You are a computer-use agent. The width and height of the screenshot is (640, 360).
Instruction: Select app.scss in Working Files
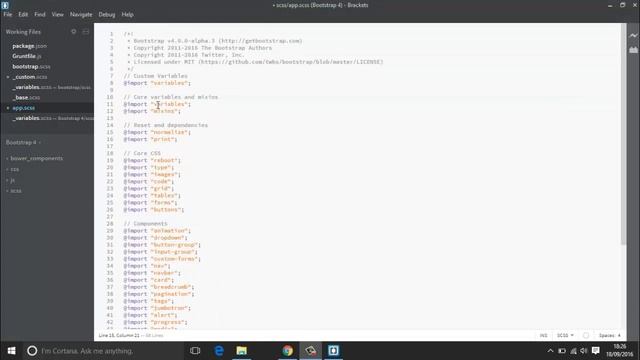[23, 108]
